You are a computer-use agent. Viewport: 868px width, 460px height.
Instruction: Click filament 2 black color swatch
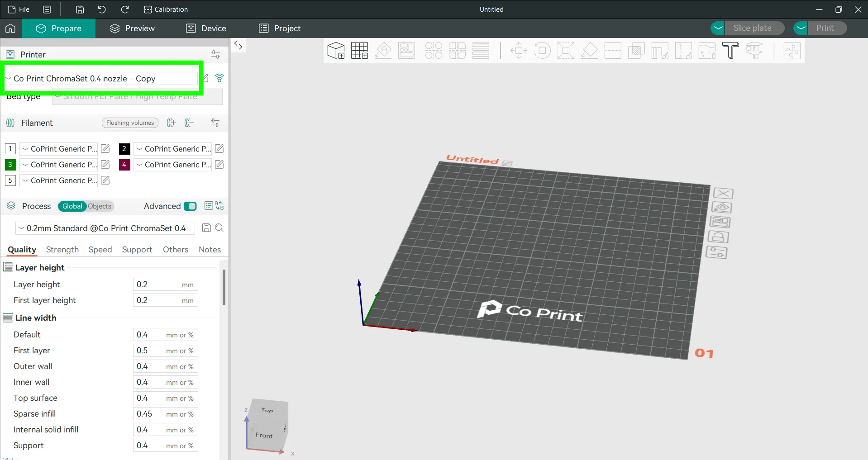[124, 149]
